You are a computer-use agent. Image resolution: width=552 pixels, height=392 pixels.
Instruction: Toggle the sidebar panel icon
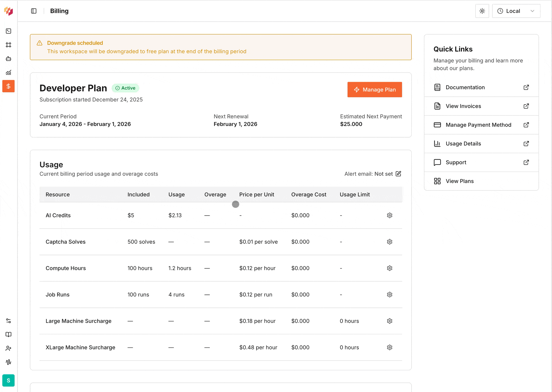tap(34, 11)
